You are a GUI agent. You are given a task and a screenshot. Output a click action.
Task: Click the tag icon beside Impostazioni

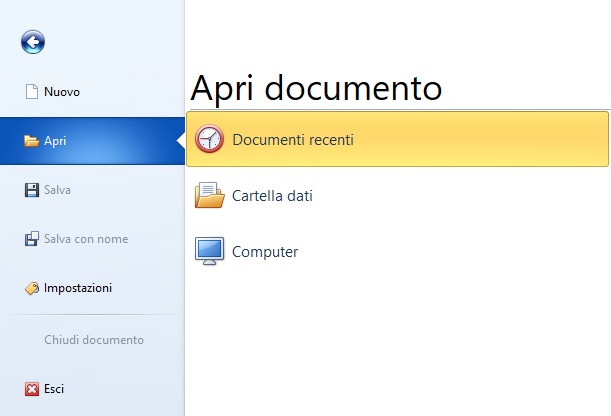[x=32, y=288]
